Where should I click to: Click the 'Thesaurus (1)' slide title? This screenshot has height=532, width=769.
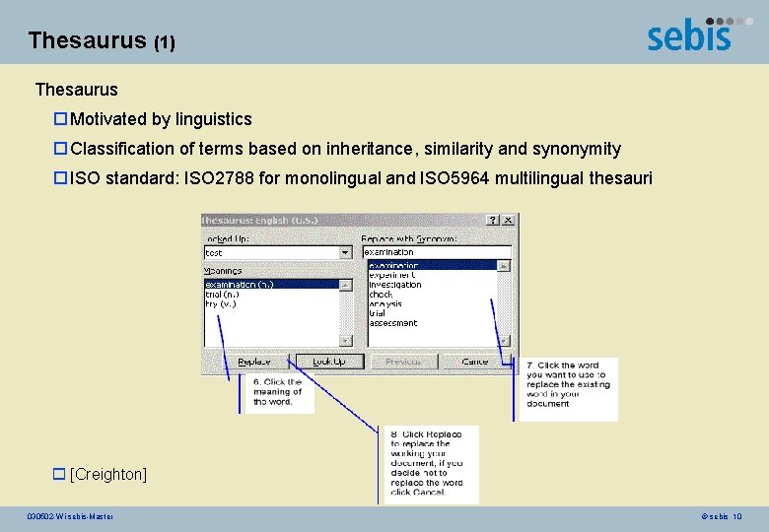102,40
